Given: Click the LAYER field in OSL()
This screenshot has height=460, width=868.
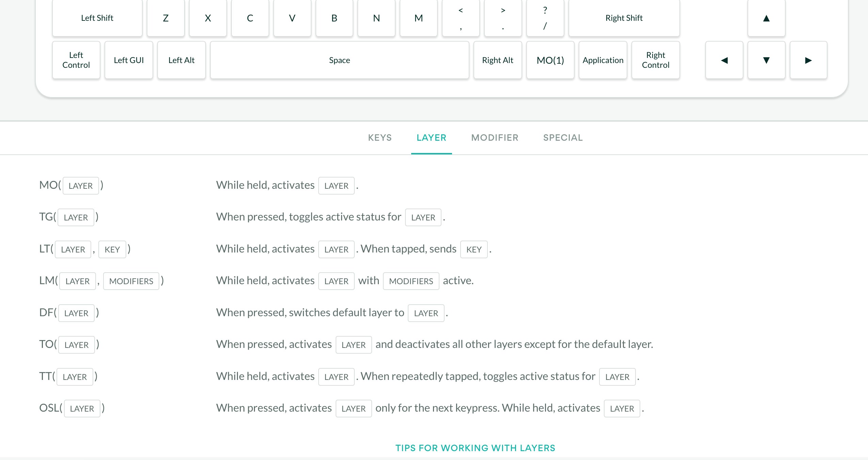Looking at the screenshot, I should [x=82, y=409].
